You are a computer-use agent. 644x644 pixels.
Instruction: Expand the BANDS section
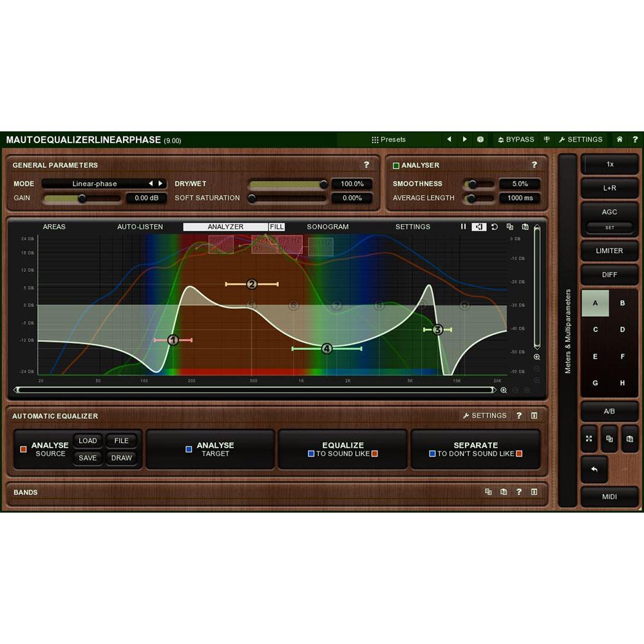(x=535, y=492)
